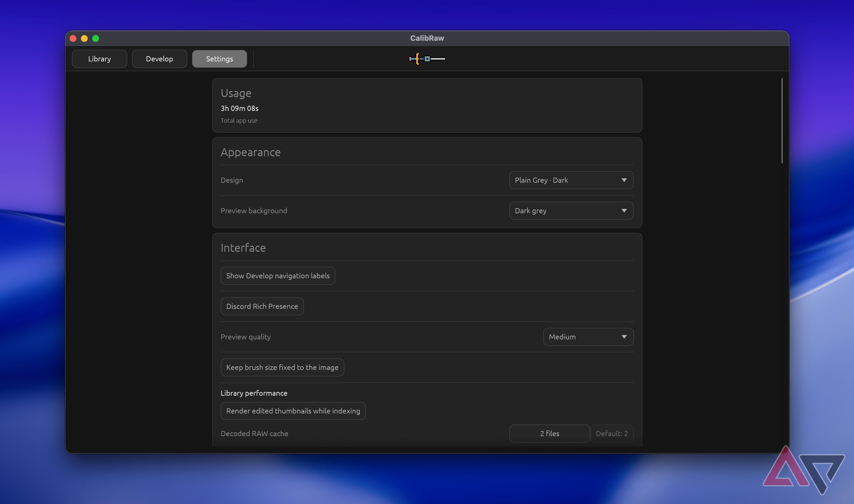Close the CalibRaw window with red button
Image resolution: width=854 pixels, height=504 pixels.
[73, 38]
